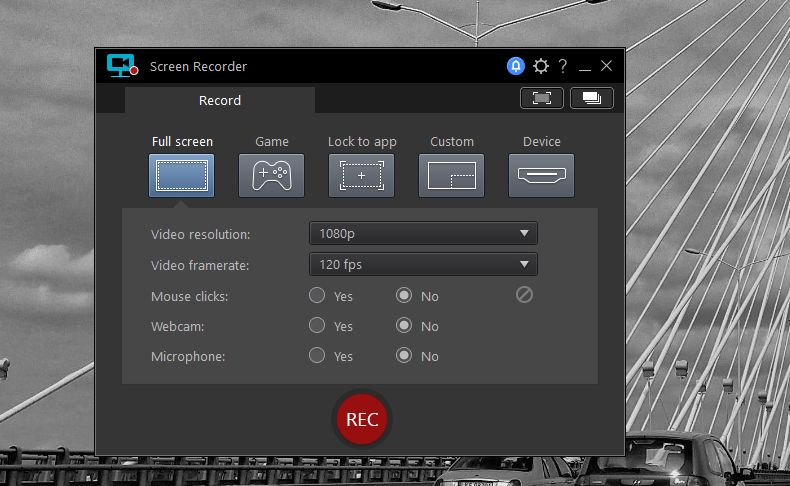Select the Full screen recording mode icon
Viewport: 790px width, 486px height.
[181, 175]
